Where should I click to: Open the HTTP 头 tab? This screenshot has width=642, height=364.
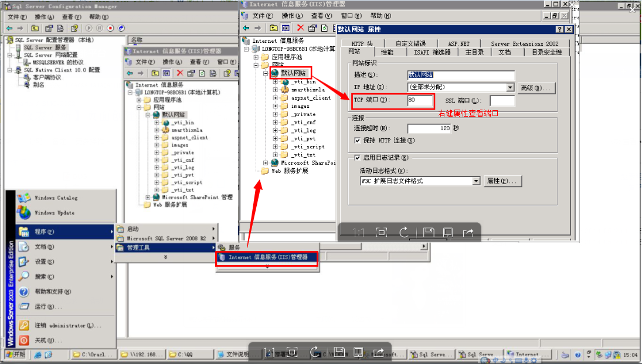362,43
